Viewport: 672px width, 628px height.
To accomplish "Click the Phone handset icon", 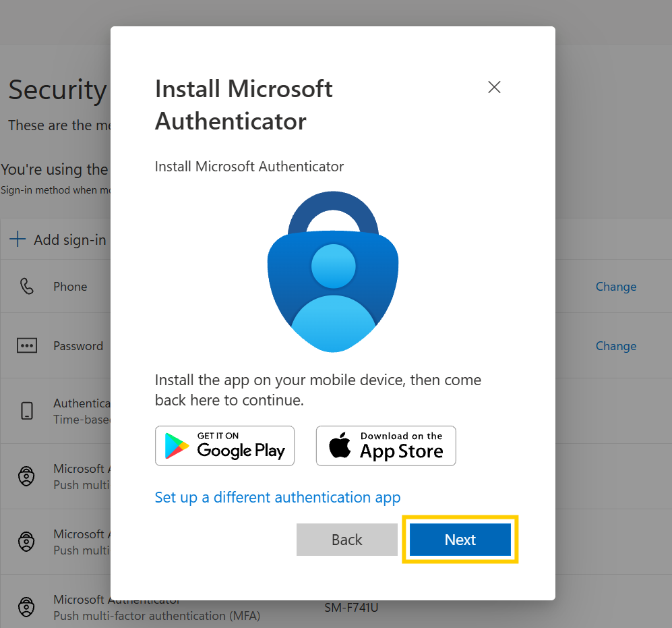I will (26, 286).
